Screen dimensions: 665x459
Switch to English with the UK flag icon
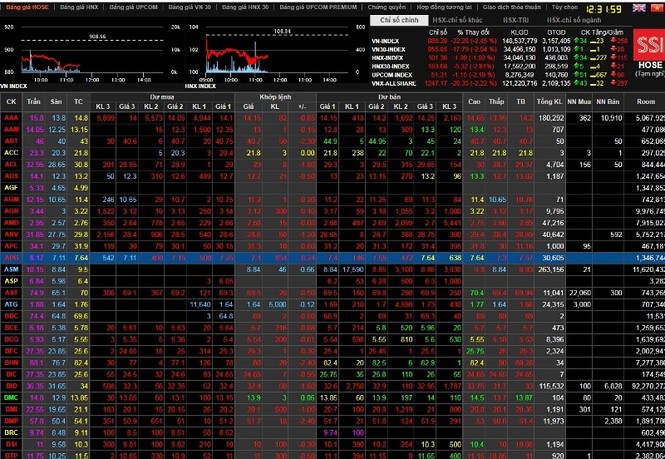coord(639,8)
